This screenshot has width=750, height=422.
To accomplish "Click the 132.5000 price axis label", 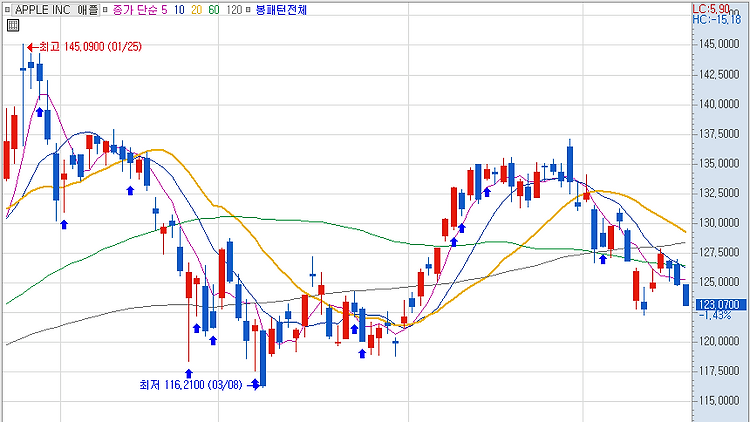I will [x=719, y=193].
